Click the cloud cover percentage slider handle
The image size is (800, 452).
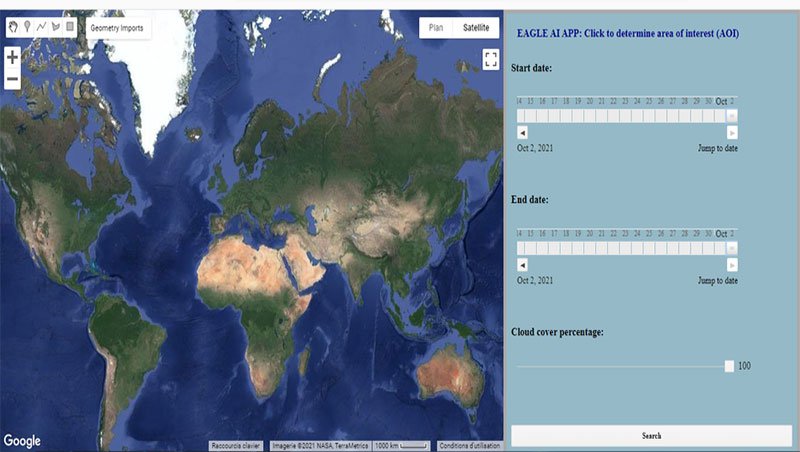tap(729, 366)
